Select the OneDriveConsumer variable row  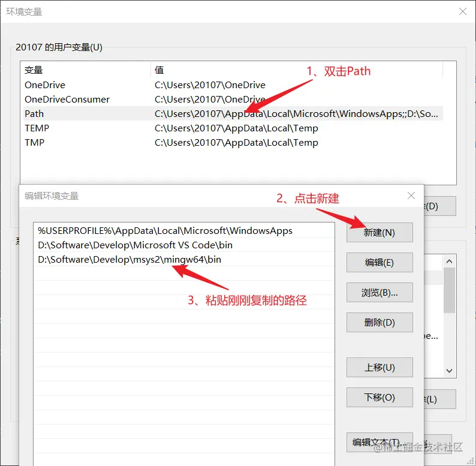233,100
